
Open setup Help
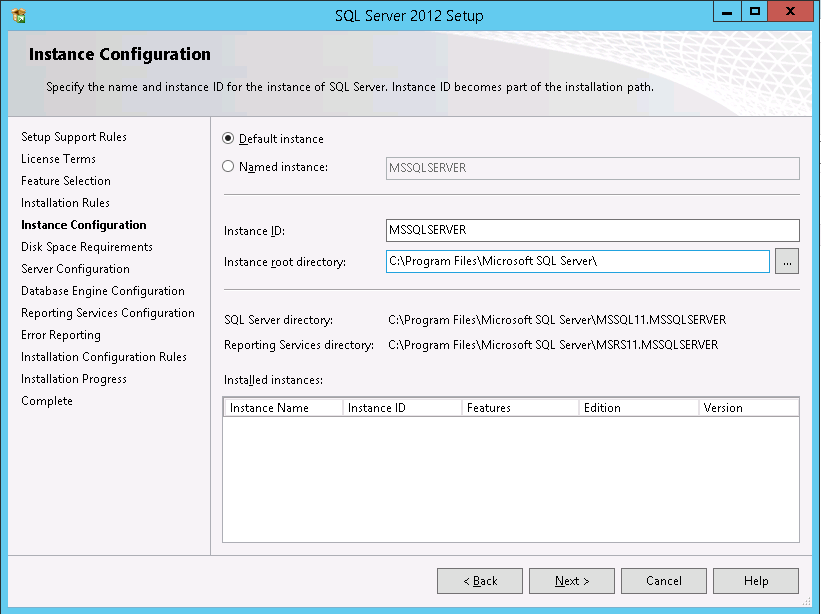[756, 581]
